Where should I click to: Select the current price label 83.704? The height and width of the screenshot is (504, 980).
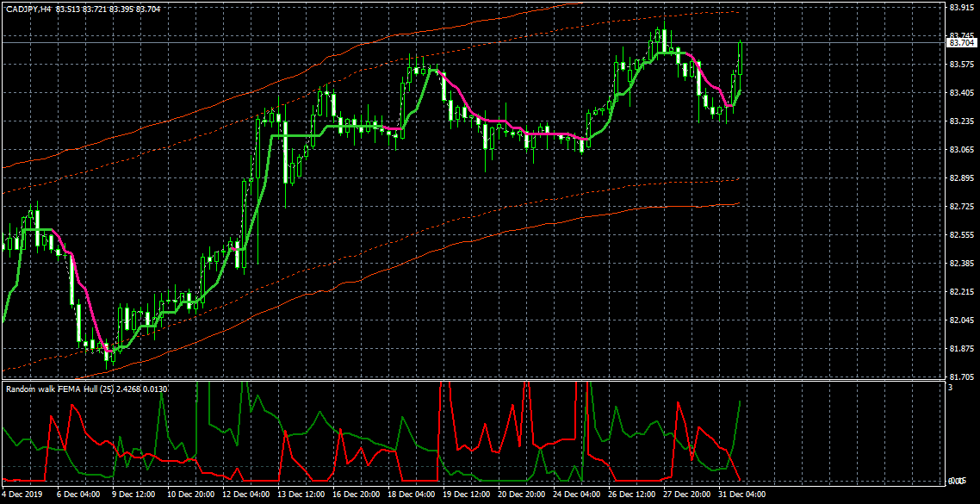click(961, 42)
